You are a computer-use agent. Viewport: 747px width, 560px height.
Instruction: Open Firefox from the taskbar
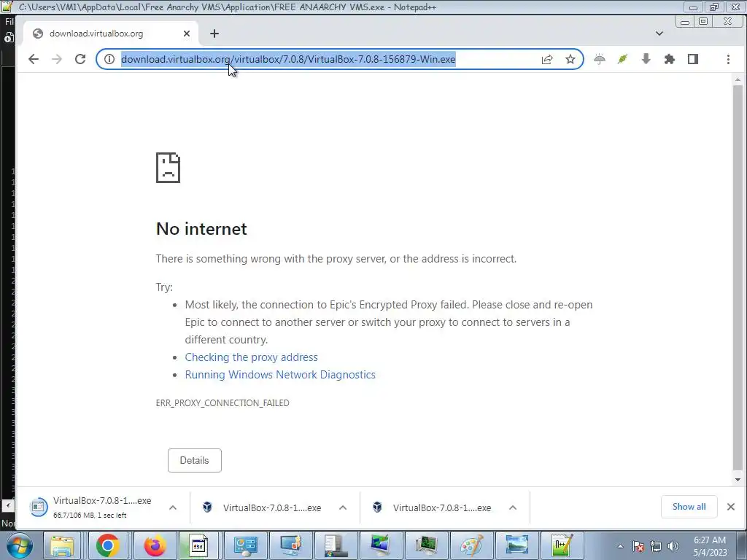[x=155, y=545]
